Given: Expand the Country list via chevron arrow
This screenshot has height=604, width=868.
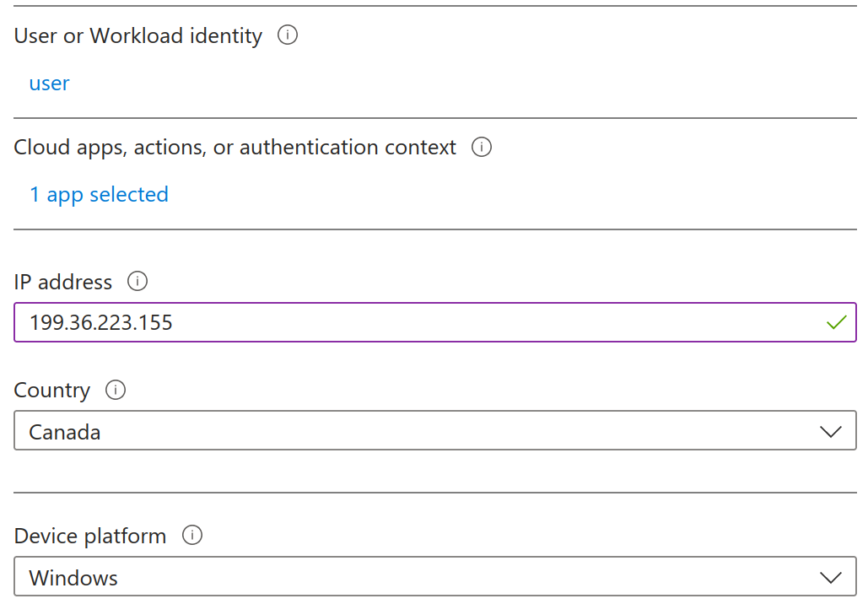Looking at the screenshot, I should pos(830,431).
